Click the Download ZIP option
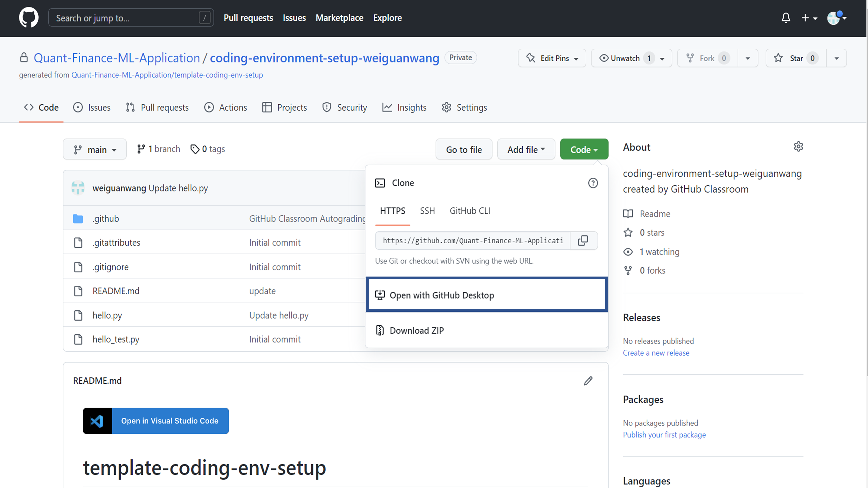Viewport: 868px width, 488px height. click(417, 330)
